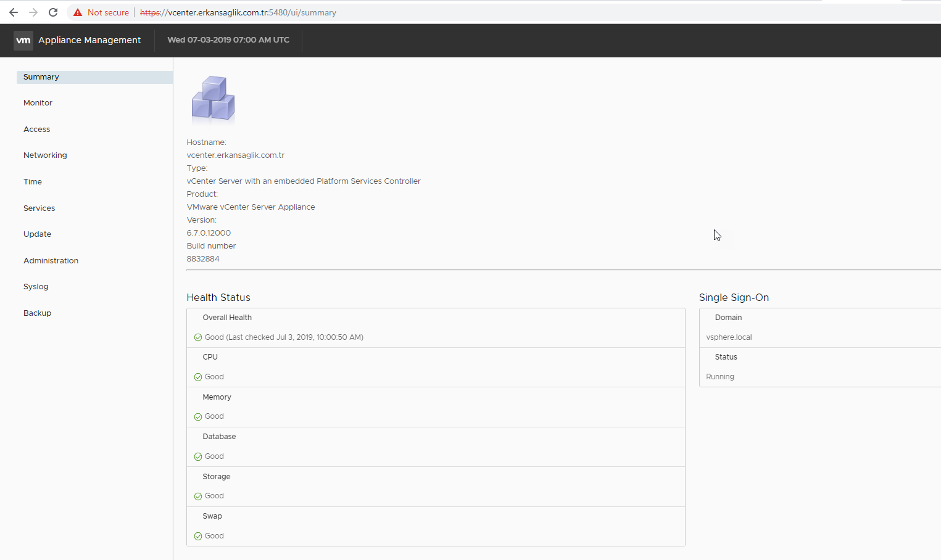Click the Not secure label text
Image resolution: width=941 pixels, height=560 pixels.
click(108, 12)
